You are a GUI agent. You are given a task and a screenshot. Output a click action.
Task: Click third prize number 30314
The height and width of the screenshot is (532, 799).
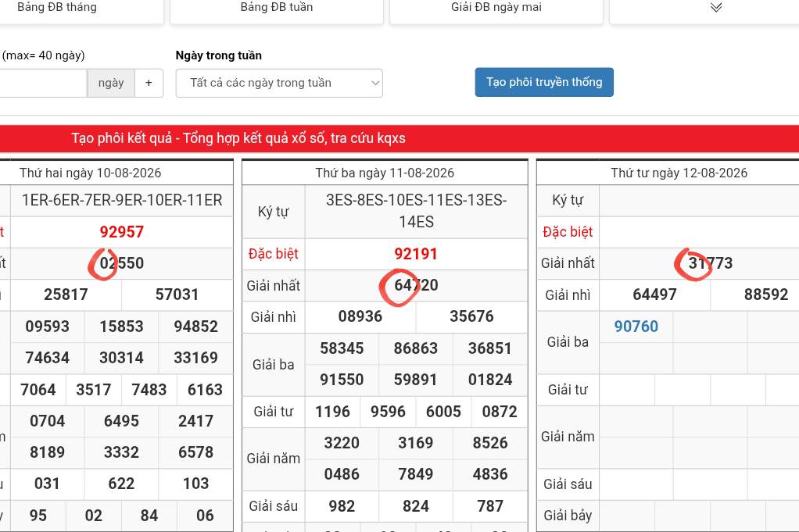(x=121, y=358)
